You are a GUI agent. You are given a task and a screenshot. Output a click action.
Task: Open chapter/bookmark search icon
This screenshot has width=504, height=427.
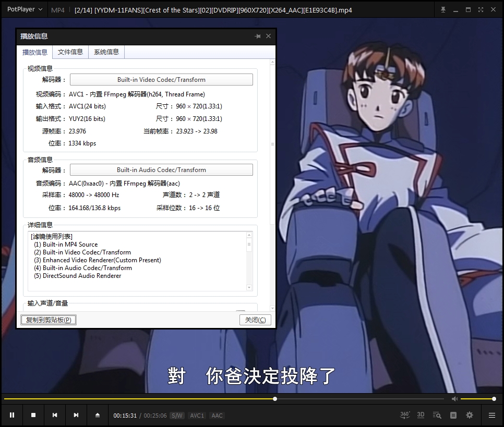coord(437,415)
